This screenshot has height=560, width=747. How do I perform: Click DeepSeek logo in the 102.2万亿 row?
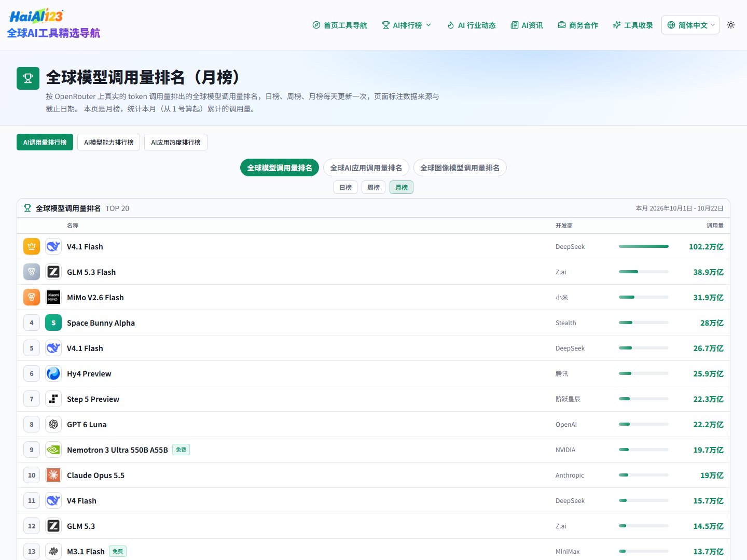(53, 246)
